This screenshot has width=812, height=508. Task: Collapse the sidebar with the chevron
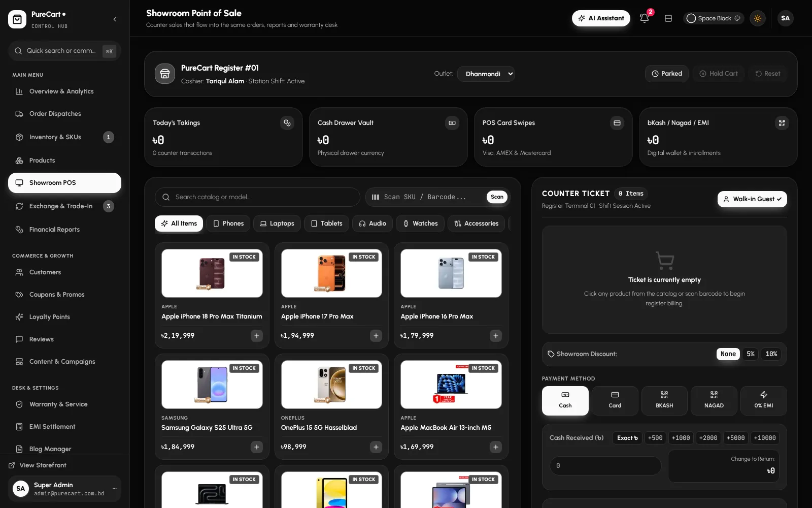pyautogui.click(x=115, y=19)
